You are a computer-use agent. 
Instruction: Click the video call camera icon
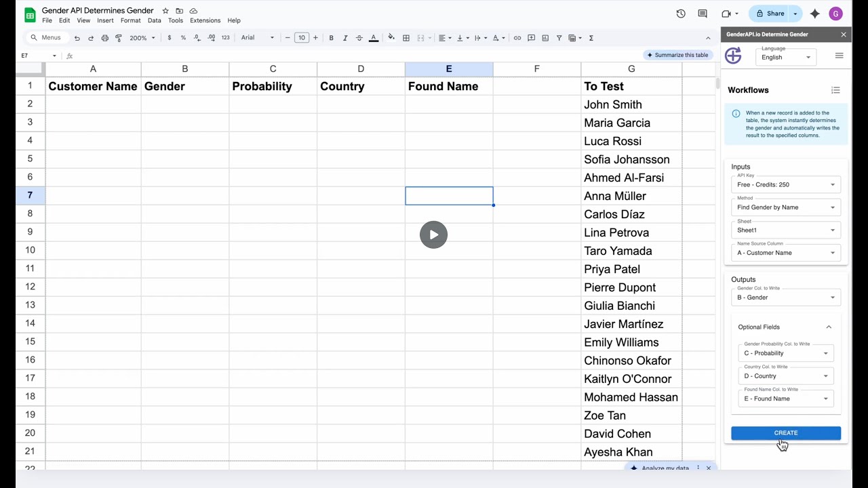tap(727, 14)
